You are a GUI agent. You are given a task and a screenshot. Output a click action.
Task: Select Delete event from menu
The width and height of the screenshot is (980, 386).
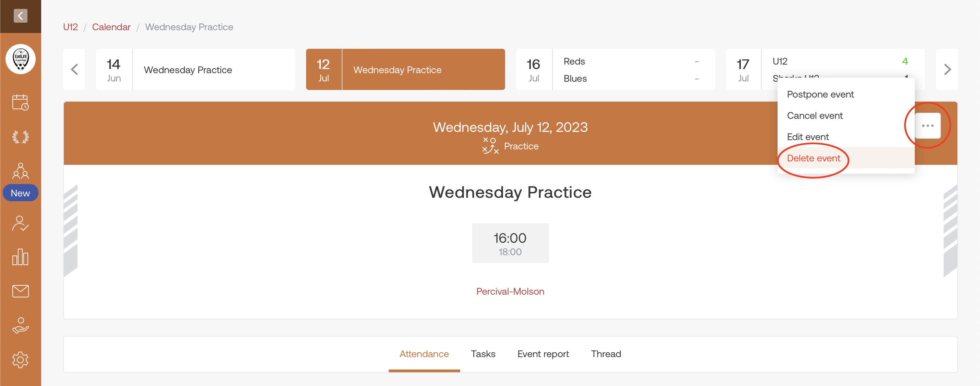pos(813,158)
